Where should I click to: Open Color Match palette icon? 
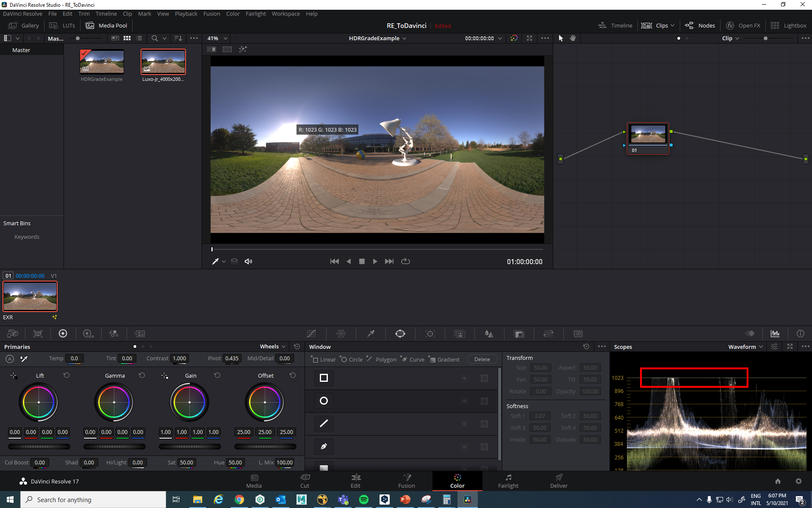38,334
